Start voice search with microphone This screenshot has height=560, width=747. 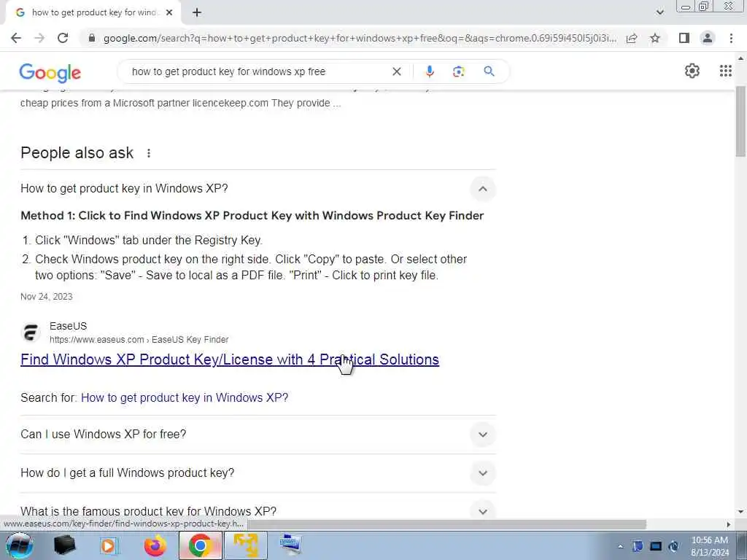coord(429,71)
